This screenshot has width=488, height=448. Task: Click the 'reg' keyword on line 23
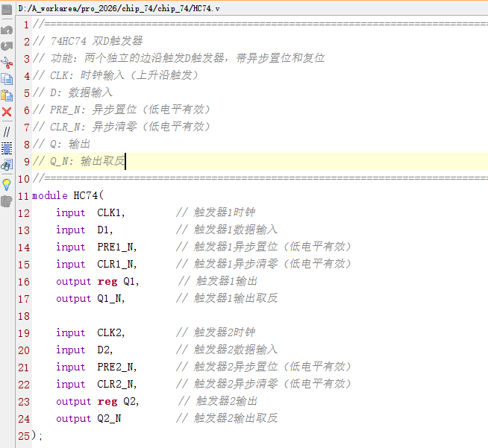(x=107, y=401)
